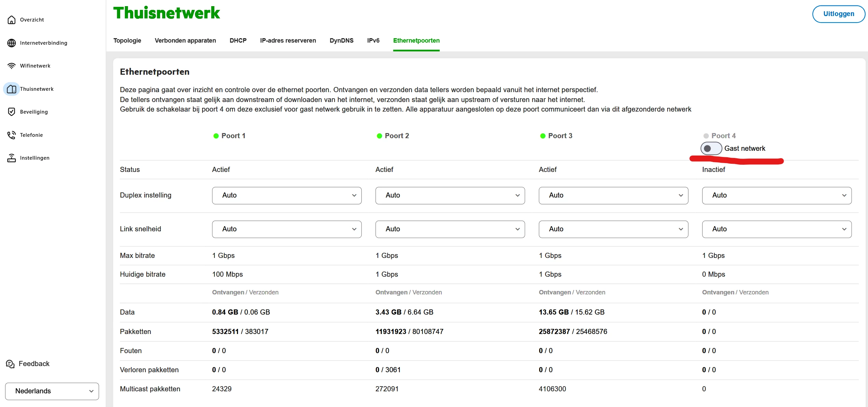Open Internetverbinding globe icon
The image size is (868, 407).
(11, 43)
